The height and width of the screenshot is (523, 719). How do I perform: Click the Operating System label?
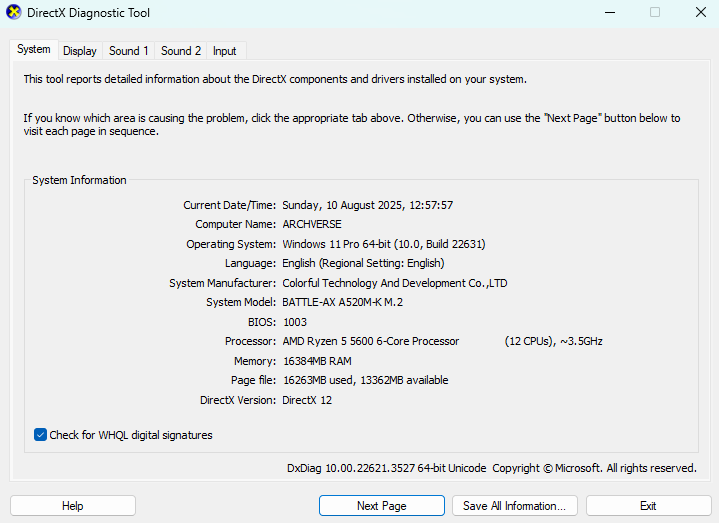[231, 244]
